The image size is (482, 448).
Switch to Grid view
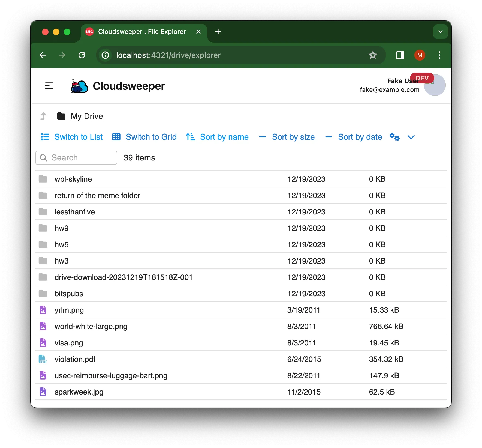144,137
